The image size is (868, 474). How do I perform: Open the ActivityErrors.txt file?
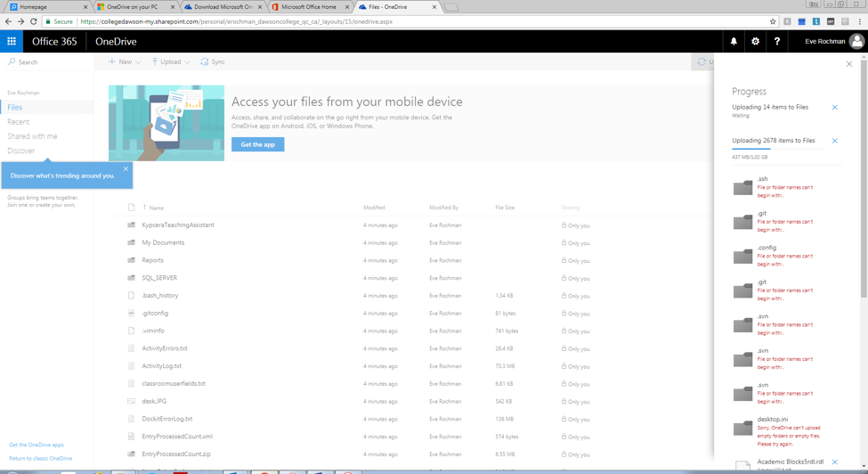pos(165,348)
